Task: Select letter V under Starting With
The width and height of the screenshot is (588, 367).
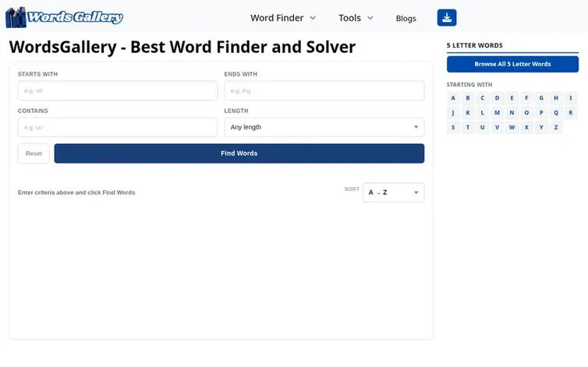Action: pos(498,128)
